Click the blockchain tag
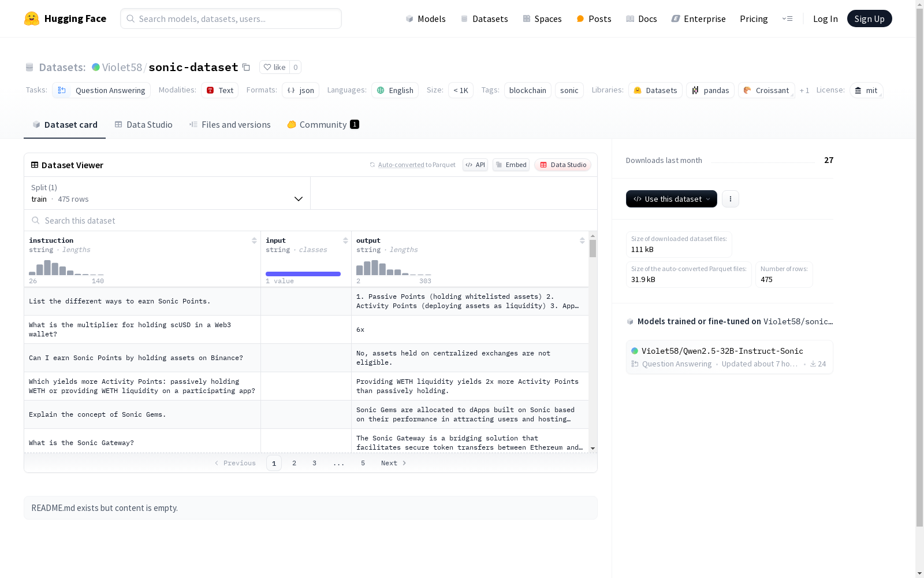Viewport: 924px width, 578px height. tap(528, 90)
